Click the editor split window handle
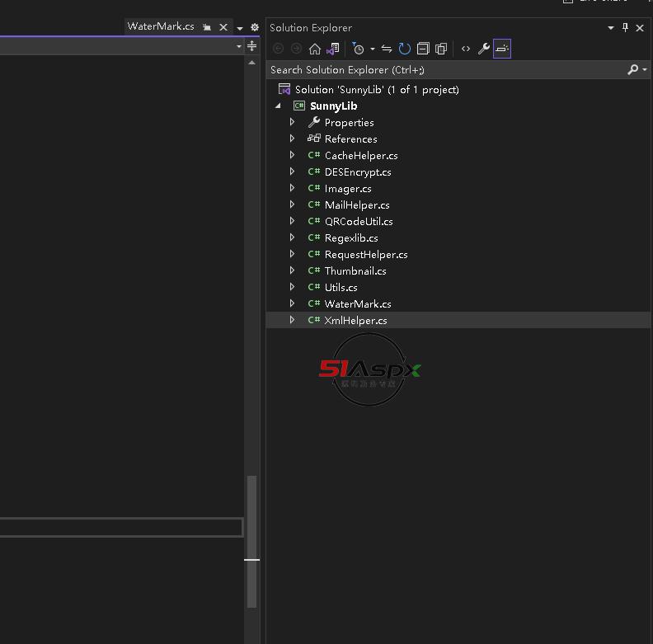Viewport: 653px width, 644px height. 251,46
